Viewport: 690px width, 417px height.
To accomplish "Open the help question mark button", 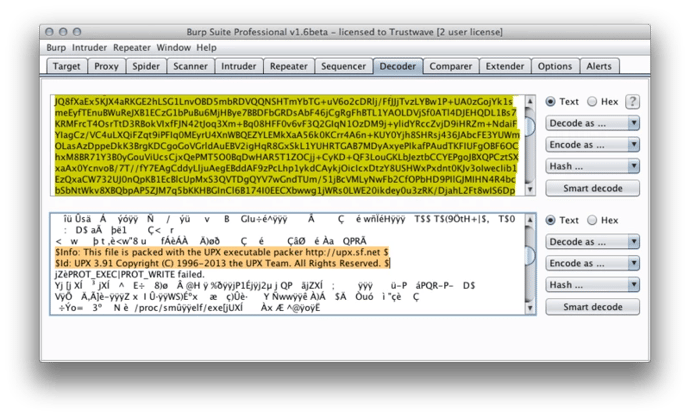I will [x=632, y=102].
